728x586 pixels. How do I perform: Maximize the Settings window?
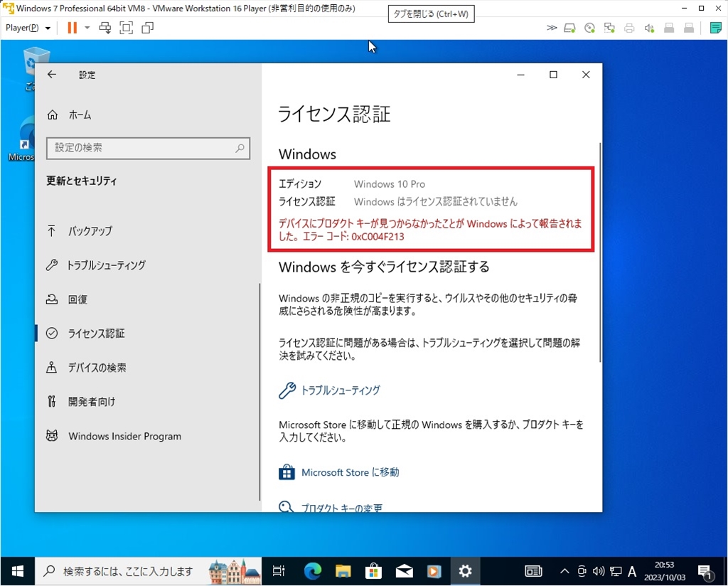pos(553,75)
